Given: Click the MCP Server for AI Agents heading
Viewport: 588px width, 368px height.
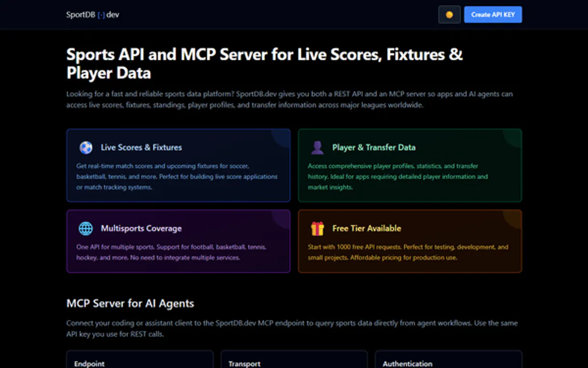Looking at the screenshot, I should pyautogui.click(x=130, y=304).
